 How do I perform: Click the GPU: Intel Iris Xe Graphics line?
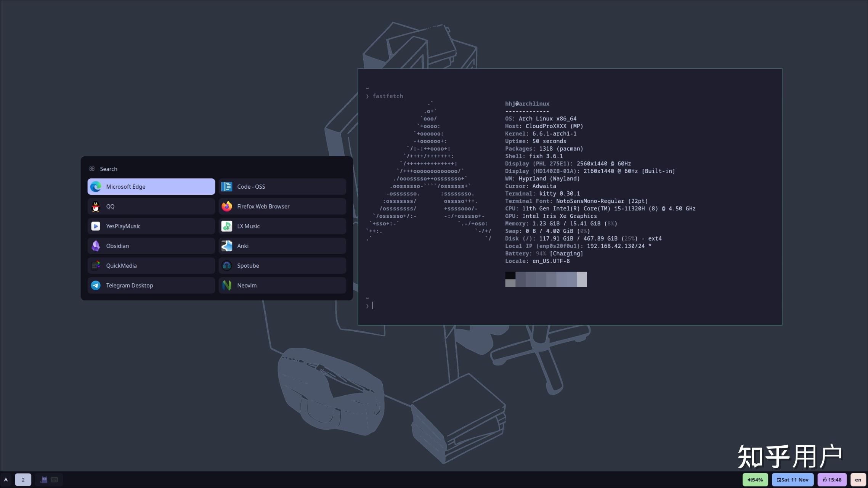click(551, 216)
